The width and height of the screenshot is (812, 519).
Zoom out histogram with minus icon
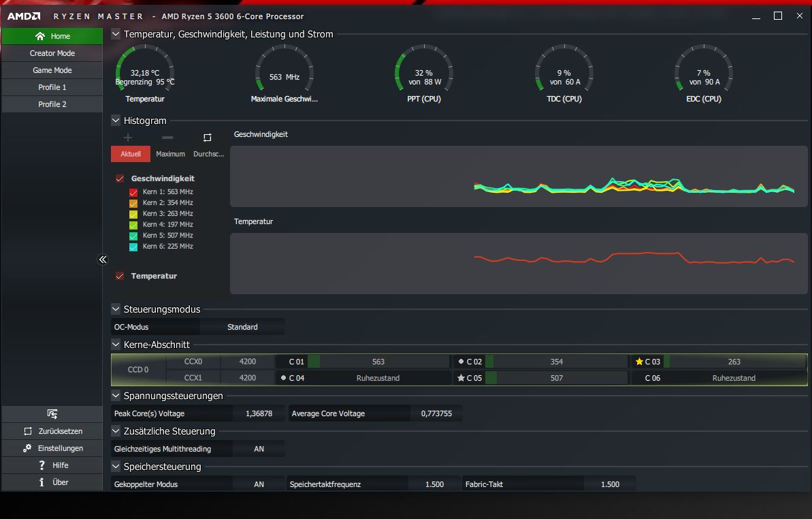tap(167, 138)
